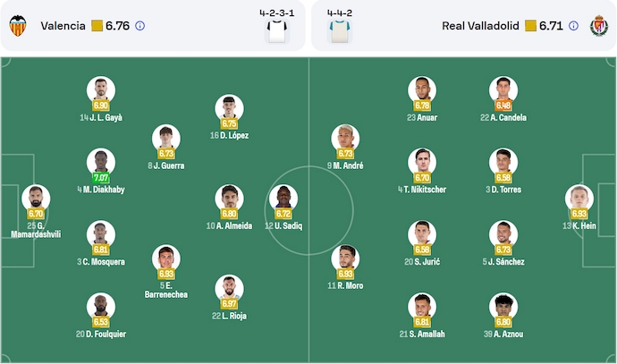Select A. Candela's player photo
617x364 pixels.
point(503,89)
